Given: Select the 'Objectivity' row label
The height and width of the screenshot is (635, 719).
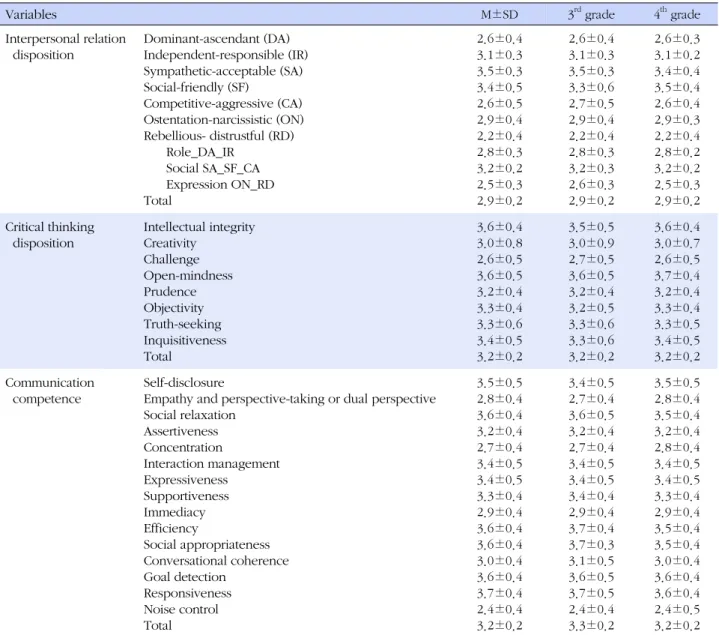Looking at the screenshot, I should [x=173, y=308].
